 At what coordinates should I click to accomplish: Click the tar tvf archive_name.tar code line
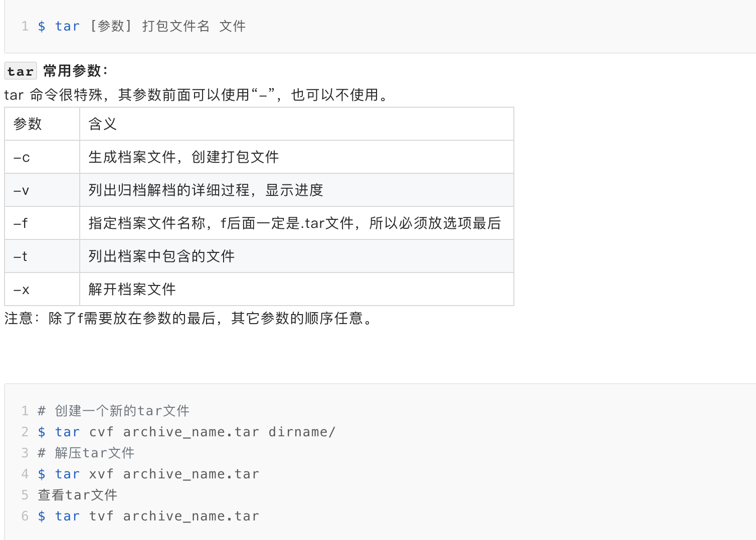(148, 516)
